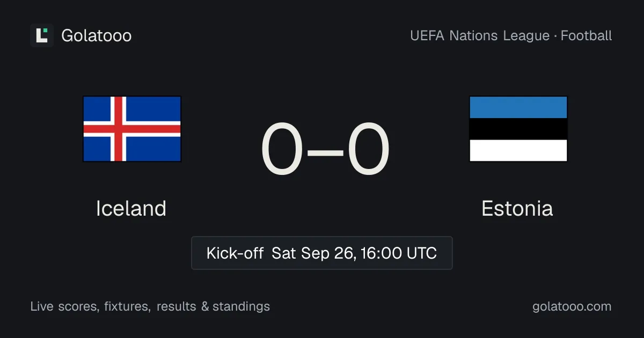Open the UEFA Nations League label
Viewport: 644px width, 338px height.
tap(480, 36)
